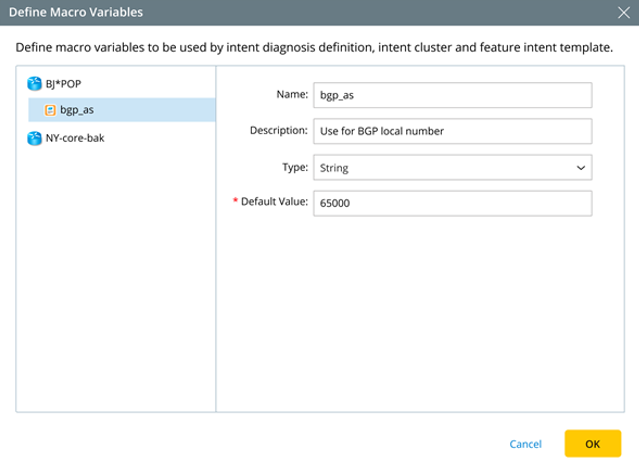
Task: Click the red required asterisk marker
Action: [235, 200]
